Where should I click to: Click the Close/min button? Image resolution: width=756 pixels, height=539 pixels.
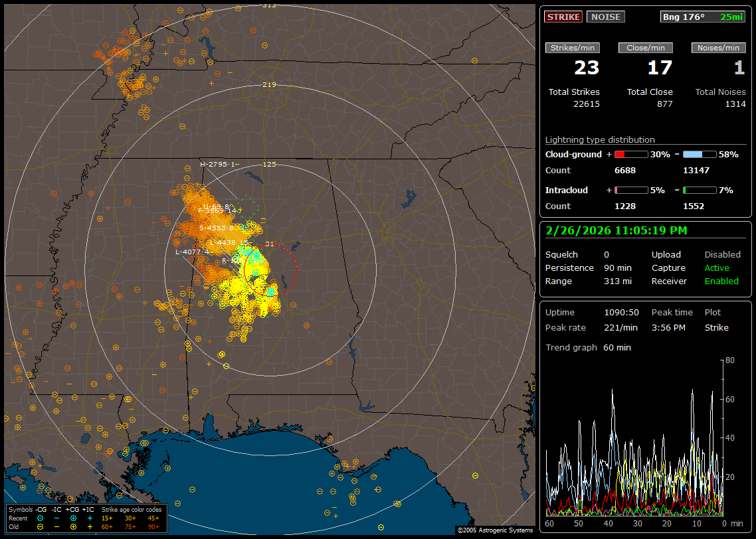pos(646,48)
